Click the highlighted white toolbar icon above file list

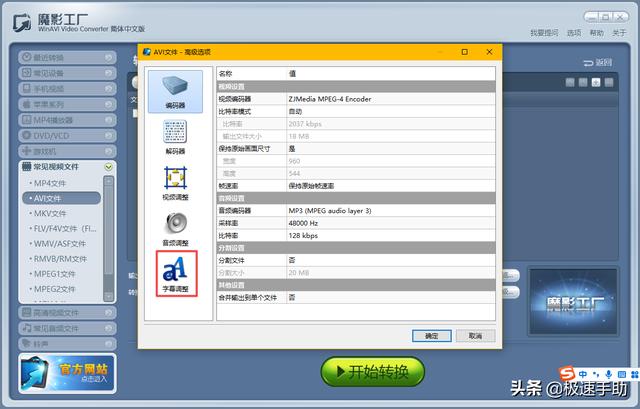click(596, 82)
